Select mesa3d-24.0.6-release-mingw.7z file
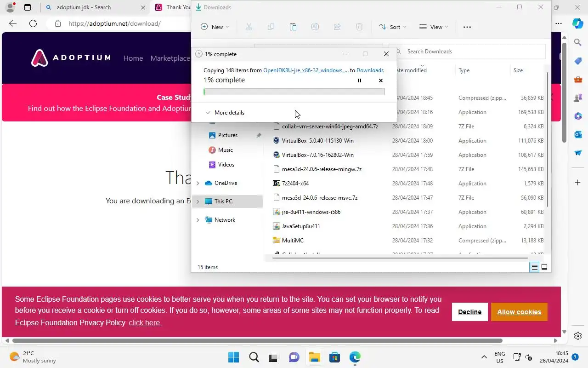The height and width of the screenshot is (368, 588). [322, 169]
